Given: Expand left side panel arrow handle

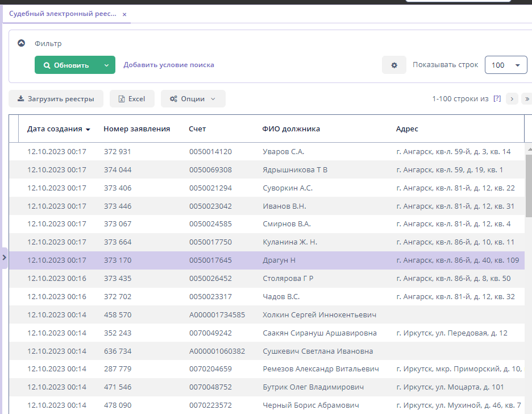Looking at the screenshot, I should (x=4, y=258).
